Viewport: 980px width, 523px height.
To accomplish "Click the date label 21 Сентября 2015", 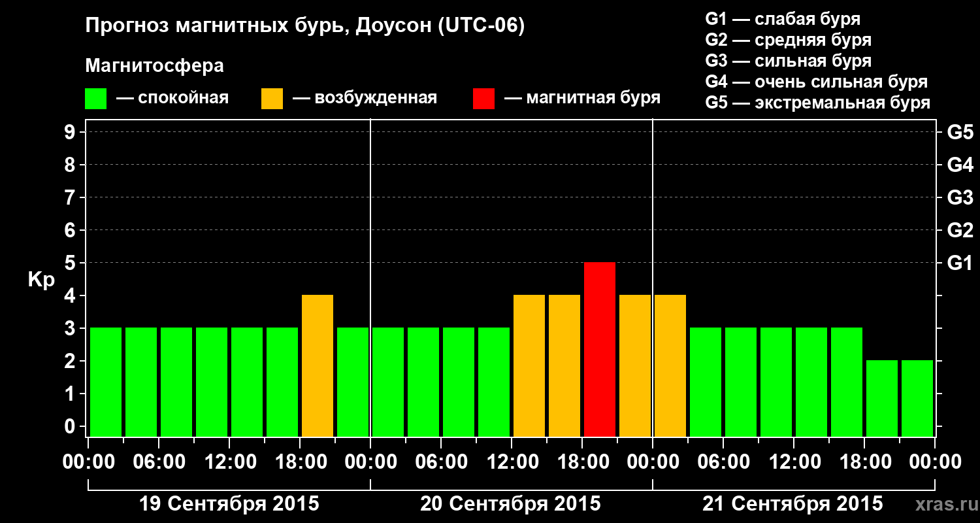I will pyautogui.click(x=792, y=504).
